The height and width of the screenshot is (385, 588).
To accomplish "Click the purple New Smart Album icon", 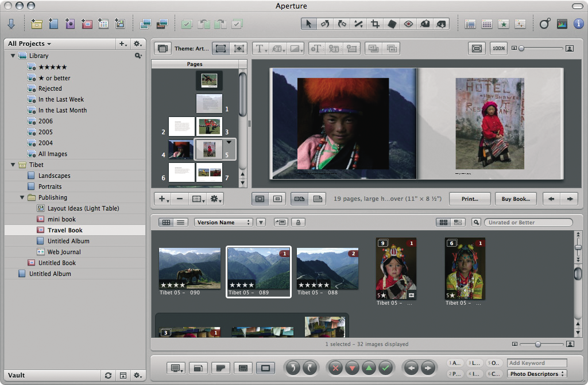I will pyautogui.click(x=69, y=24).
